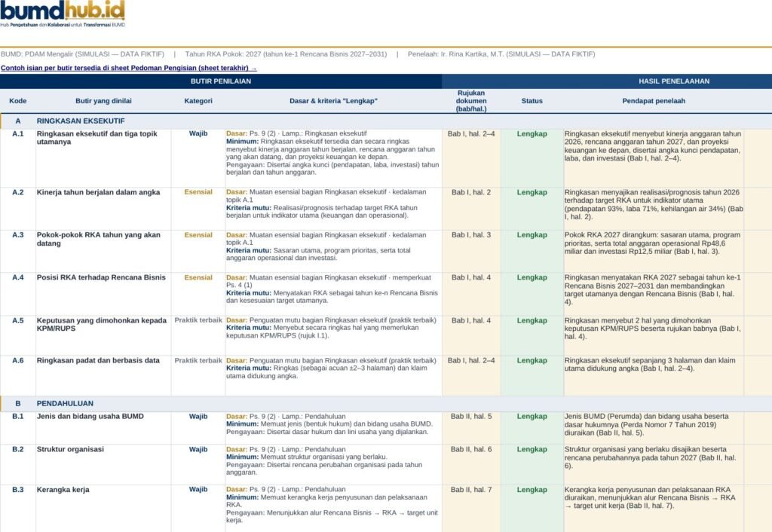772x532 pixels.
Task: Select the 'Rujukan dokumen (bab/hal.)' header
Action: coord(471,101)
